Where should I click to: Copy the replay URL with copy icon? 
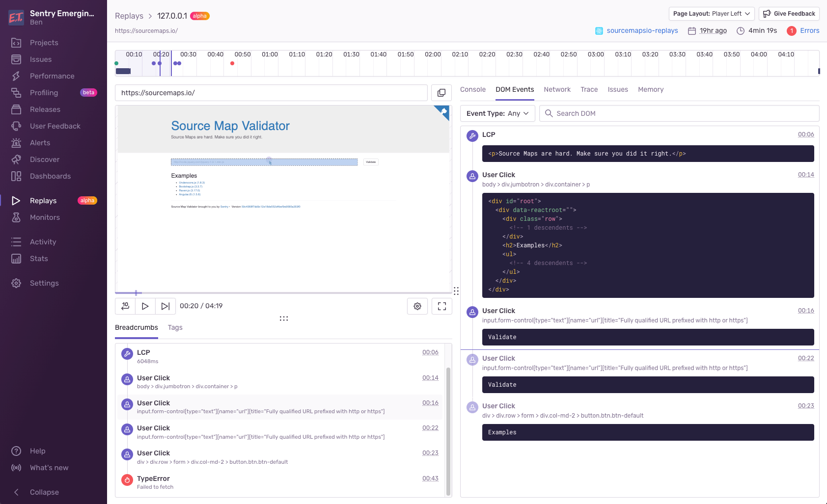pyautogui.click(x=441, y=93)
